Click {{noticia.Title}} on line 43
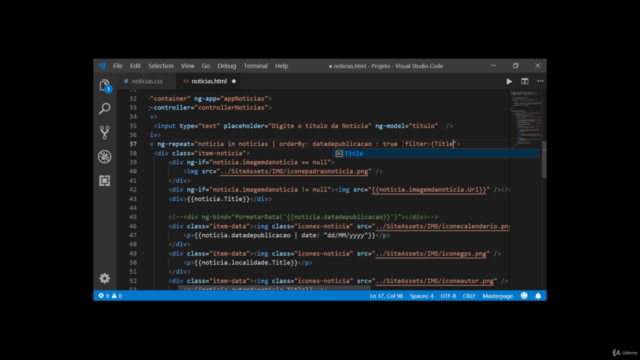Image resolution: width=640 pixels, height=360 pixels. tap(218, 199)
